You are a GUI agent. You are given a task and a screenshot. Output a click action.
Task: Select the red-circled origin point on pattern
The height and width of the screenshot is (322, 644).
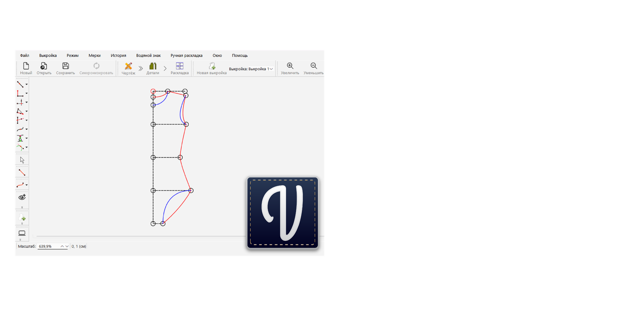pos(153,91)
